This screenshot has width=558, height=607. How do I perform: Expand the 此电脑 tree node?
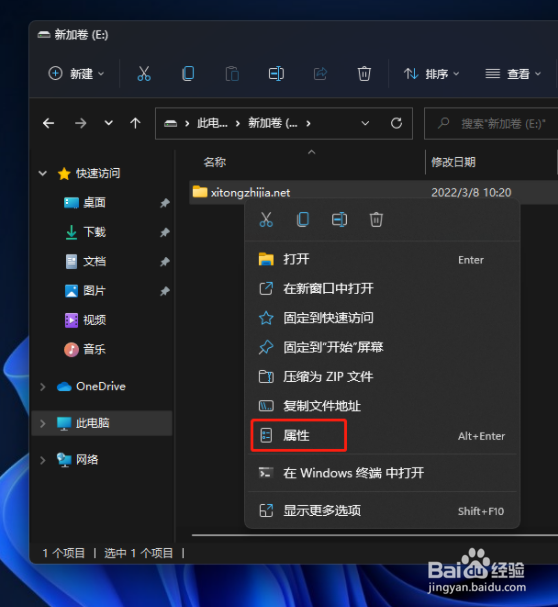43,424
